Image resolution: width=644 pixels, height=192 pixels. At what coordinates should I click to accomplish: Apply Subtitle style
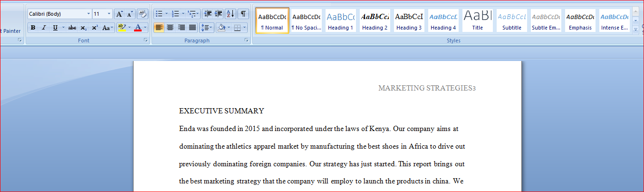coord(512,20)
